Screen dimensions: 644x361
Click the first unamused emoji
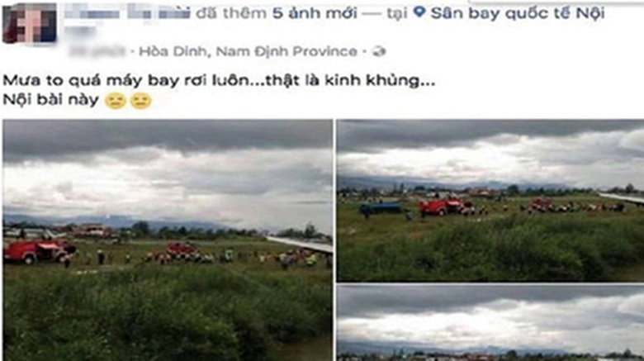115,101
